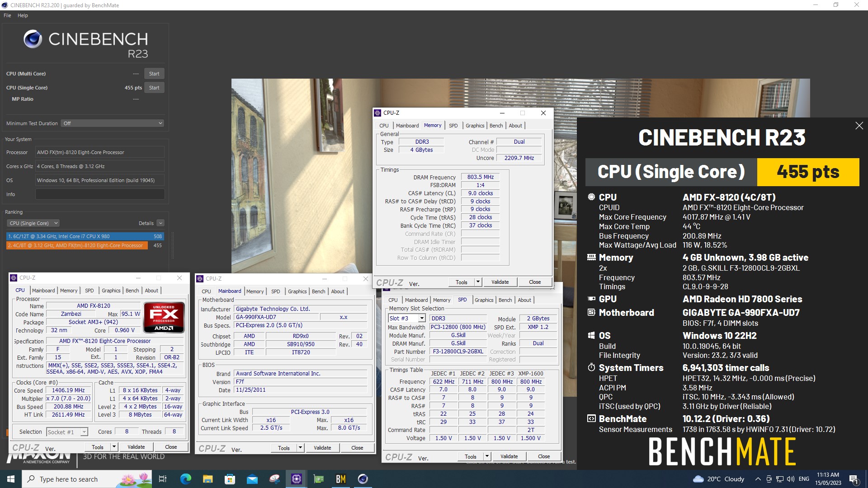868x488 pixels.
Task: Click the CPU chip icon in the BenchMate panel
Action: coord(591,197)
